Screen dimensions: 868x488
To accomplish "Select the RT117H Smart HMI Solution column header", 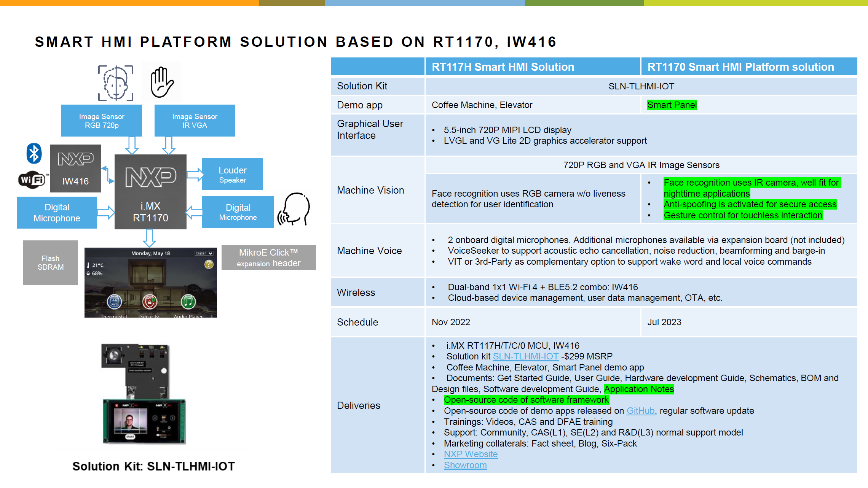I will tap(503, 67).
